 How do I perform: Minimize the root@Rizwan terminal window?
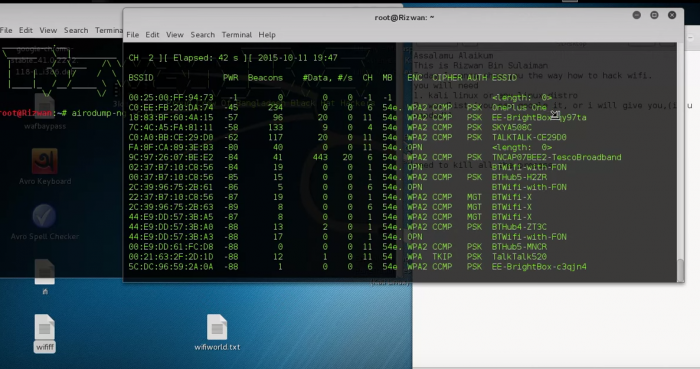point(637,15)
